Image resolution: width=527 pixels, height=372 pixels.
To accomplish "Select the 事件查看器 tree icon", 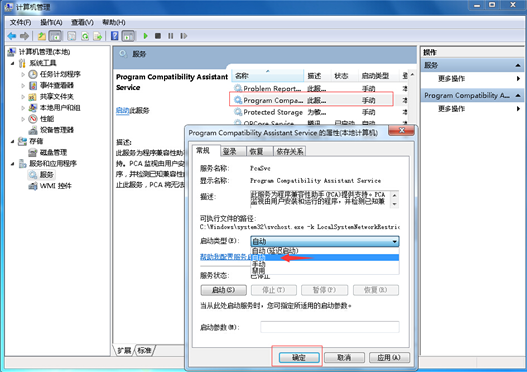I will coord(33,85).
